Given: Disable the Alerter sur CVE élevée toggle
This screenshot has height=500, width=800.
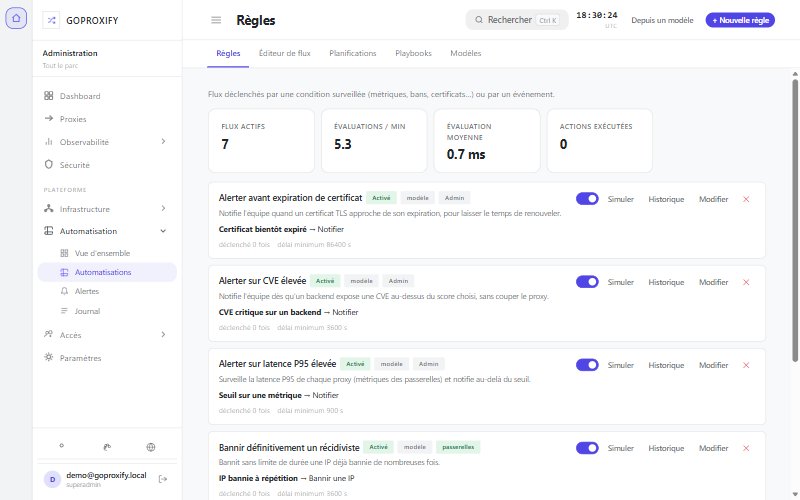Looking at the screenshot, I should click(x=587, y=282).
